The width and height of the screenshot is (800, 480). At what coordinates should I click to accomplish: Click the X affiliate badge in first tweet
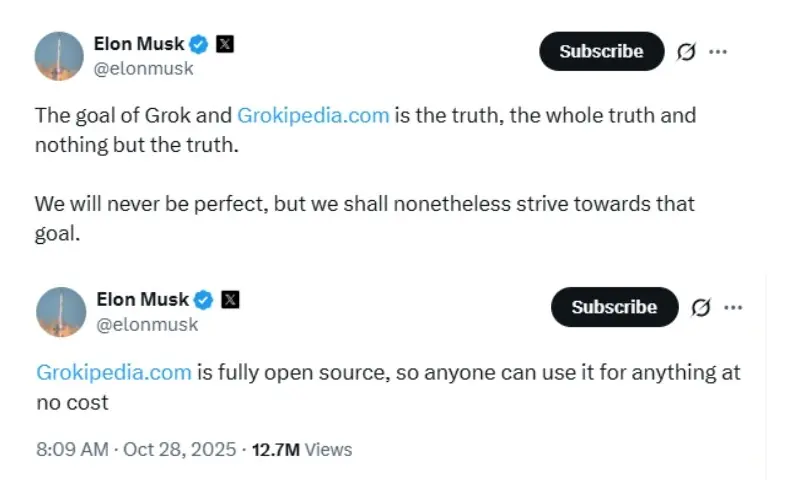tap(225, 44)
